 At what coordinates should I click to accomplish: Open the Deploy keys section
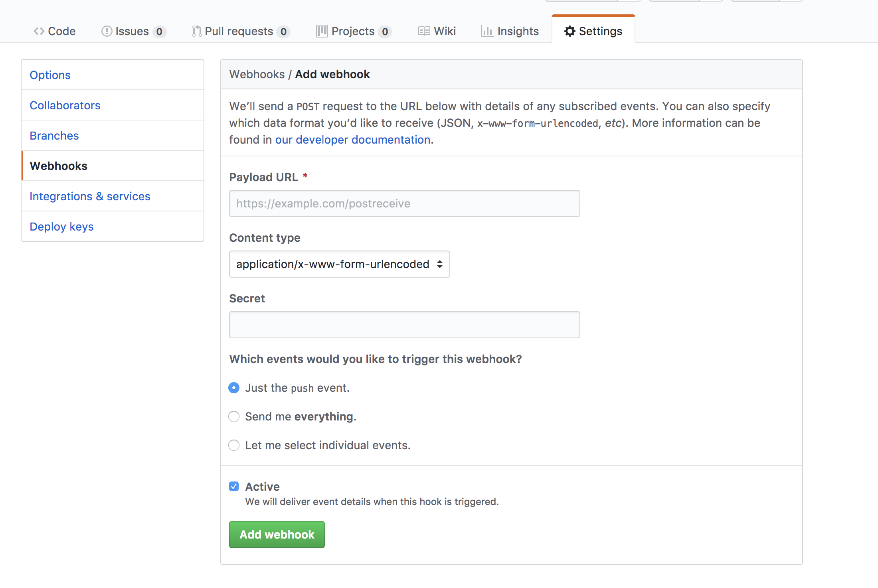click(61, 227)
